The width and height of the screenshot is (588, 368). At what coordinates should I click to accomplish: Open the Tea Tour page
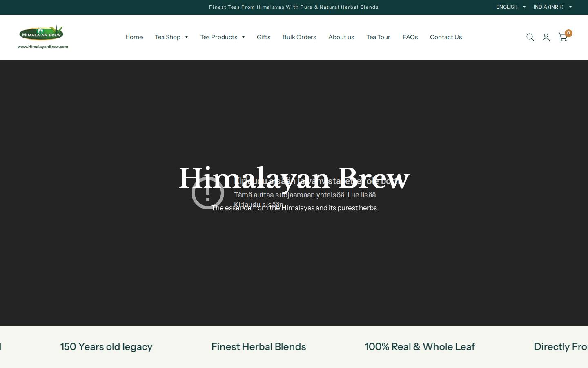(378, 37)
